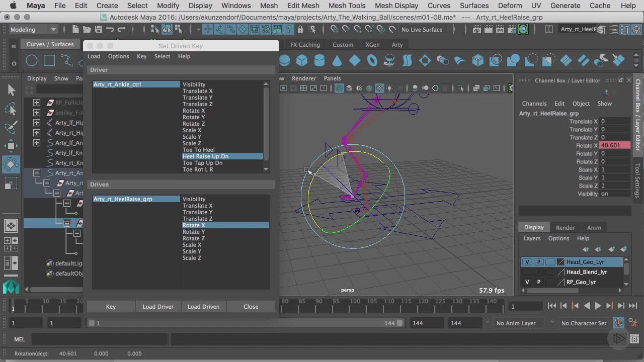Screen dimensions: 644x362
Task: Start IPR render from status line
Action: tap(500, 29)
